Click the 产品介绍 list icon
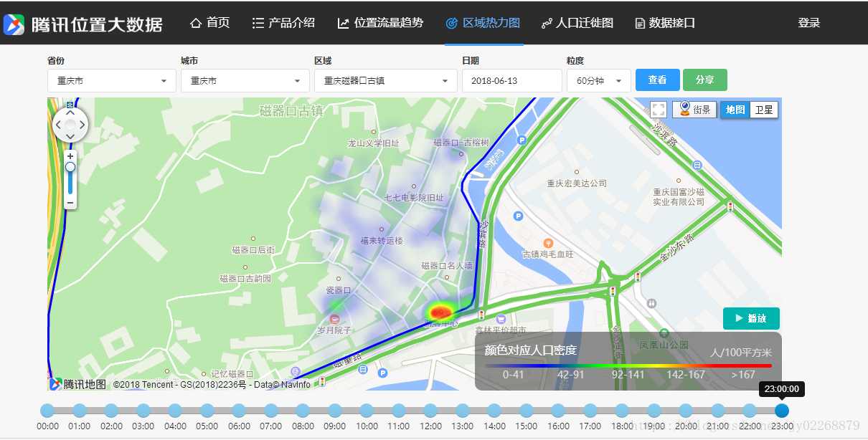 [258, 23]
